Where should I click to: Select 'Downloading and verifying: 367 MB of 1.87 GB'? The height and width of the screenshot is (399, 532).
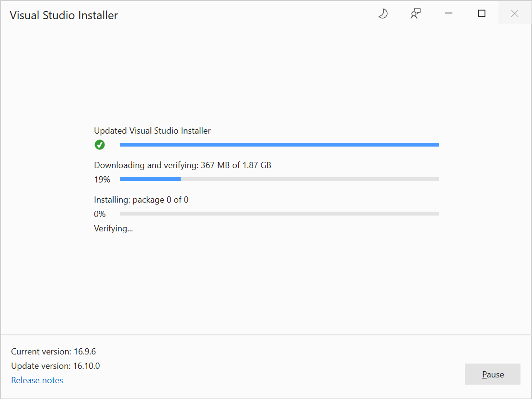(x=183, y=165)
